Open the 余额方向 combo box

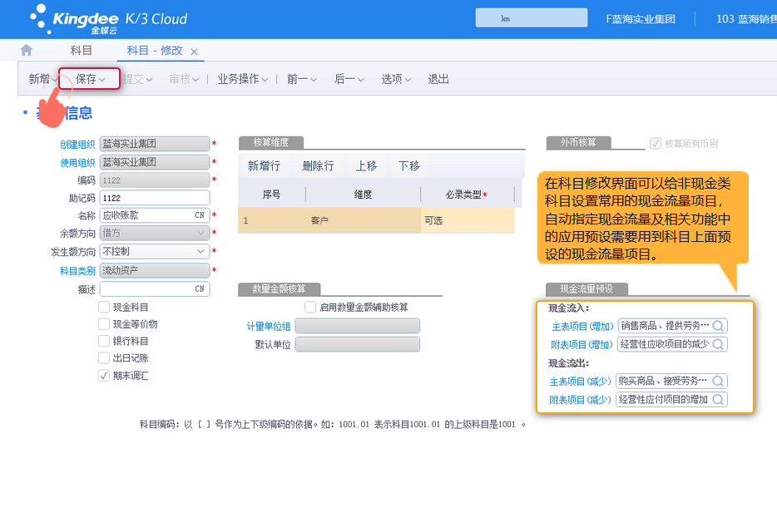click(x=155, y=233)
